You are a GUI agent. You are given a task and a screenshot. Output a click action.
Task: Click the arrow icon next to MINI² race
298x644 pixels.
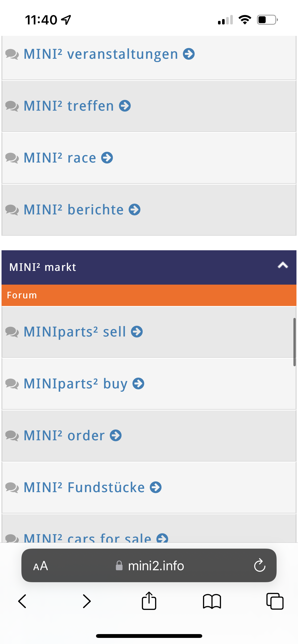click(x=107, y=158)
